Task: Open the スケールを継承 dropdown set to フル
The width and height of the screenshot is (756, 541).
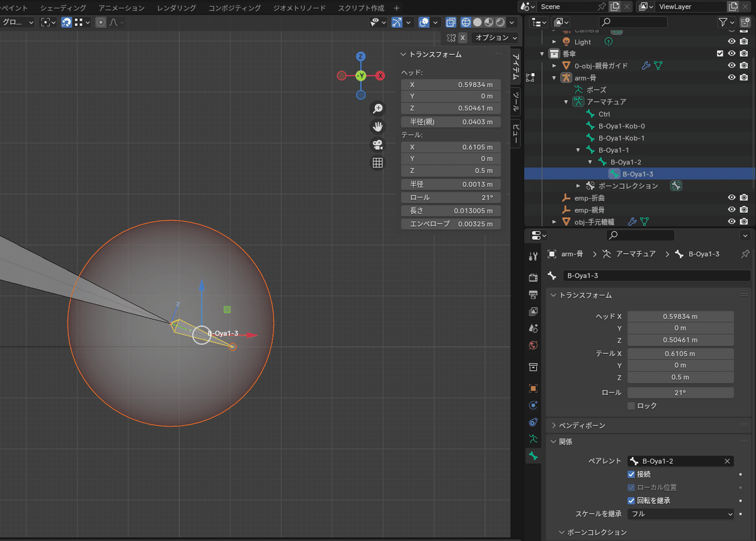Action: (680, 514)
